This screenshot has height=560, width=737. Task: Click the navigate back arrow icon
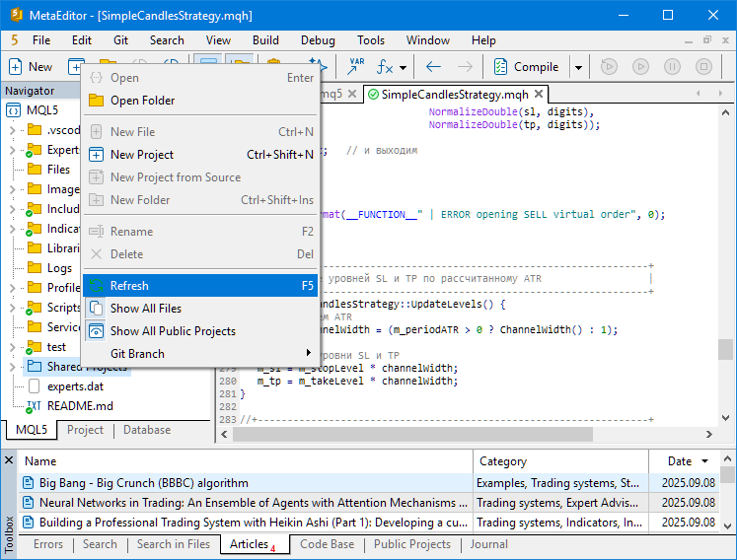(x=433, y=67)
